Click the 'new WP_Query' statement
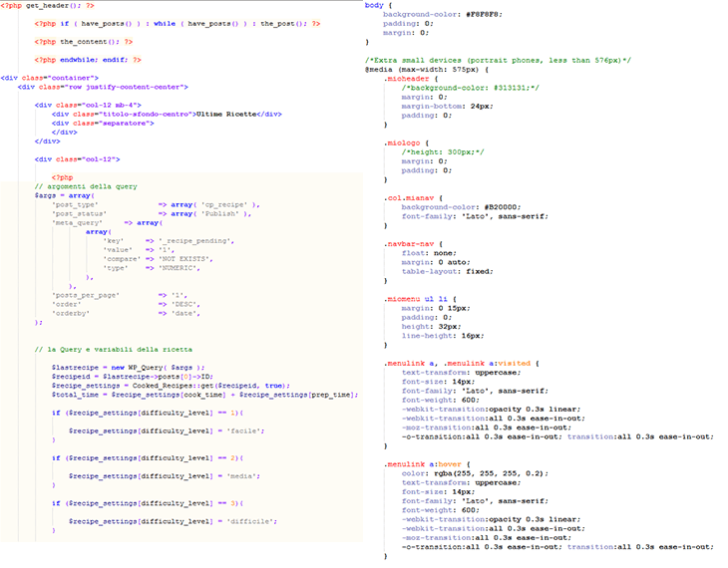The height and width of the screenshot is (568, 728). pos(127,368)
